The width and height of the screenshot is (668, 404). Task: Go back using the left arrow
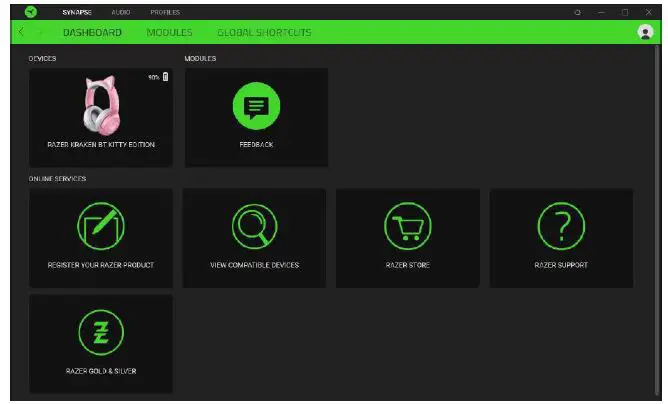click(x=21, y=32)
